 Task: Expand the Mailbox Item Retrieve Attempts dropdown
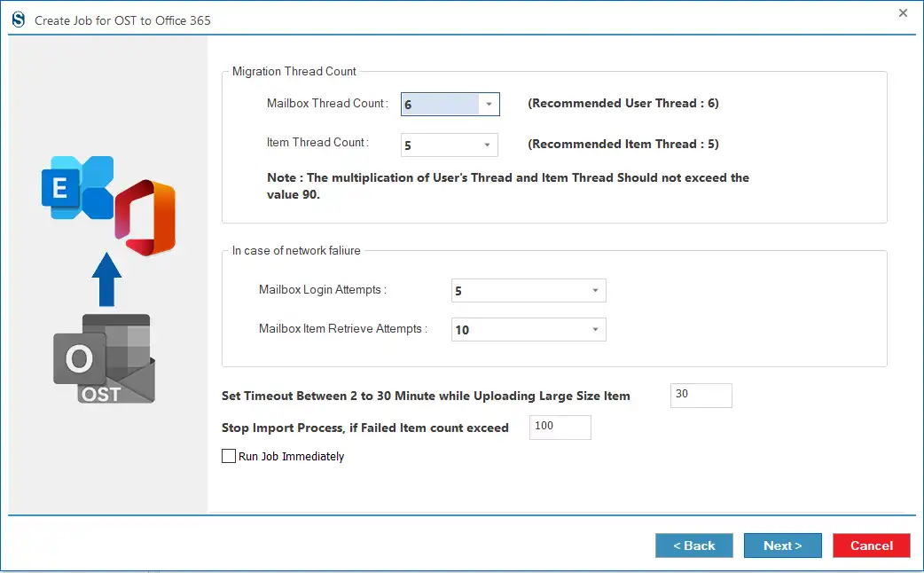[595, 330]
